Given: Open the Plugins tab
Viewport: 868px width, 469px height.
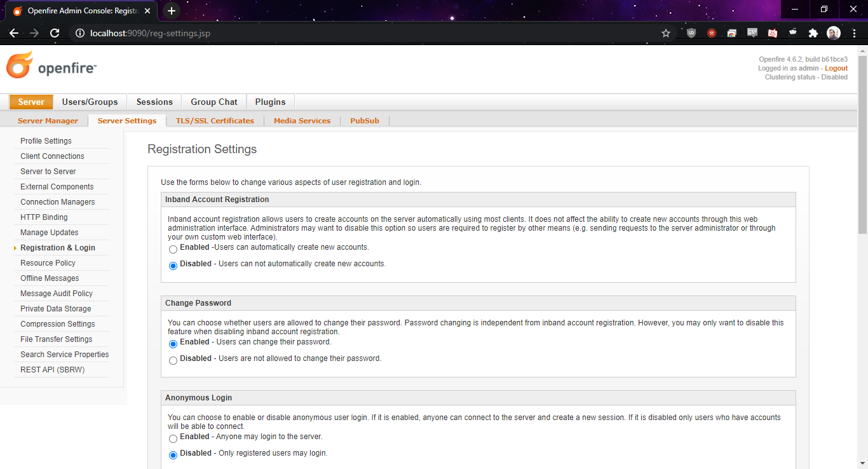Looking at the screenshot, I should (x=270, y=102).
